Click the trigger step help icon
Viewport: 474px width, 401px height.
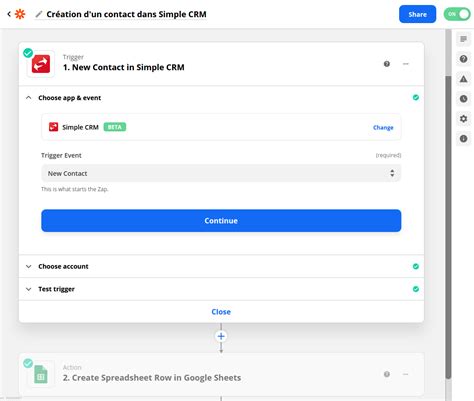(x=387, y=64)
